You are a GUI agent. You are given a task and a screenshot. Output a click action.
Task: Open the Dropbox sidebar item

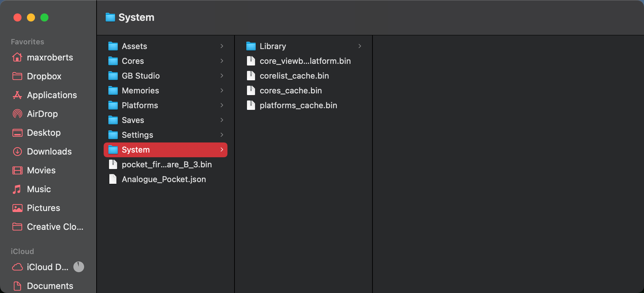click(x=44, y=76)
